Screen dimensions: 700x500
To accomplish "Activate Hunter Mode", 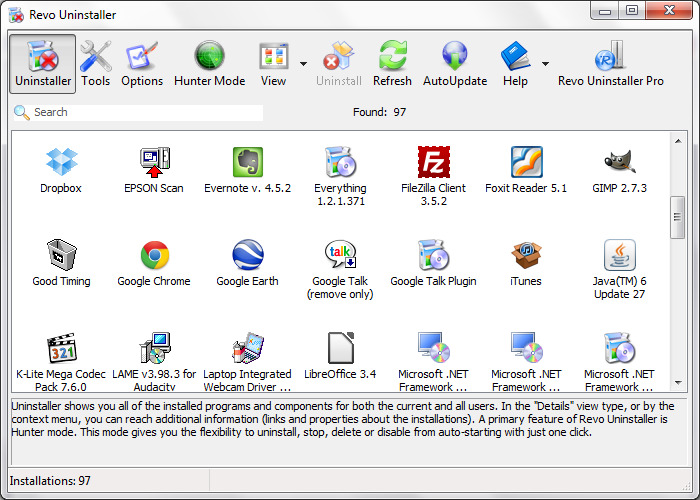I will coord(209,64).
